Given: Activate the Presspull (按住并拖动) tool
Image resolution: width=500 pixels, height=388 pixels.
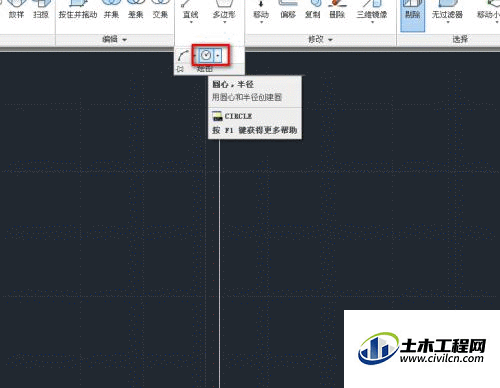Looking at the screenshot, I should [78, 10].
